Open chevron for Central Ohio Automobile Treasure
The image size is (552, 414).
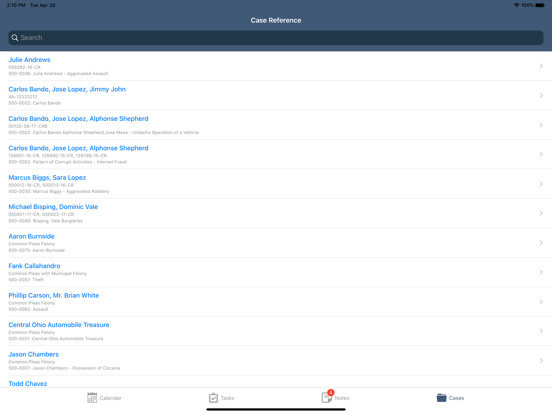[x=541, y=331]
